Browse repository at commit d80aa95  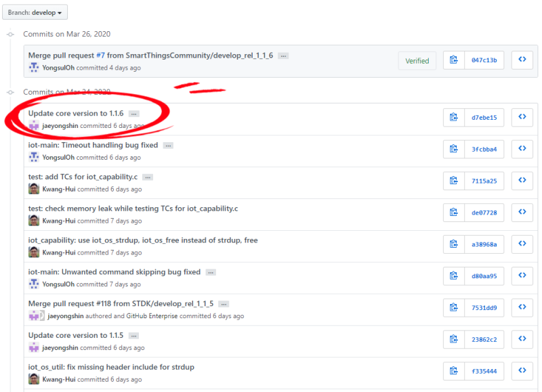(522, 276)
